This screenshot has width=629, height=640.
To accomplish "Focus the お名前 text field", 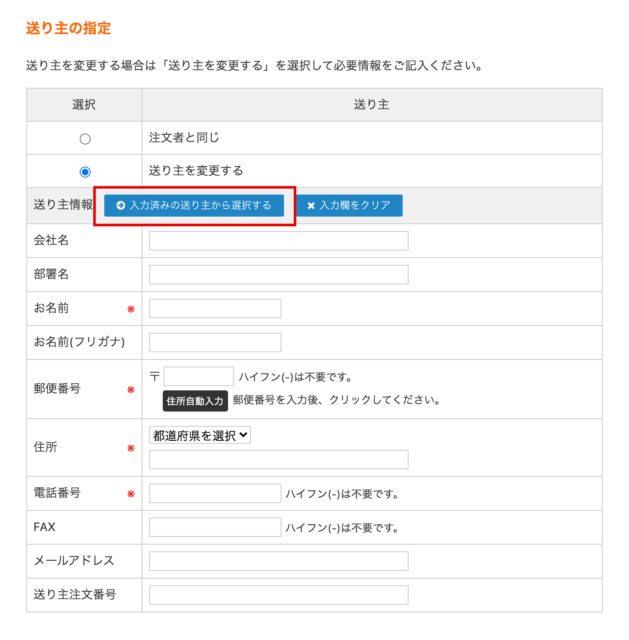I will click(x=215, y=309).
